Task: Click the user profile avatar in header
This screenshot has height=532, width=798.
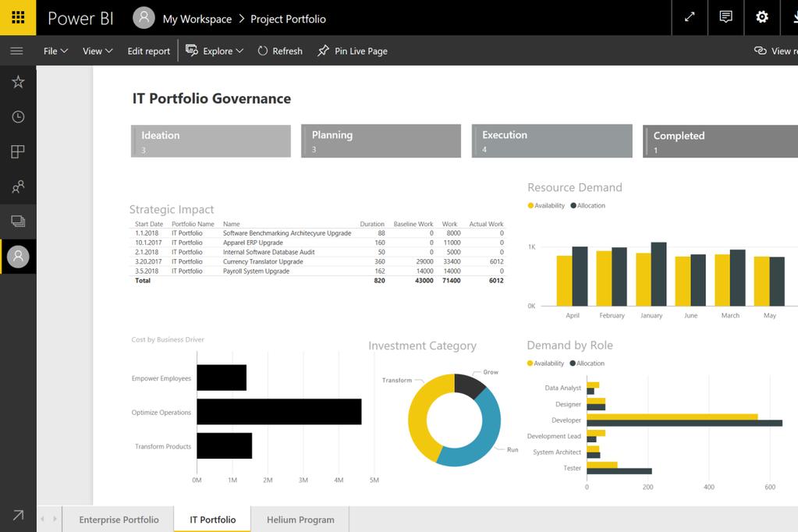Action: (144, 18)
